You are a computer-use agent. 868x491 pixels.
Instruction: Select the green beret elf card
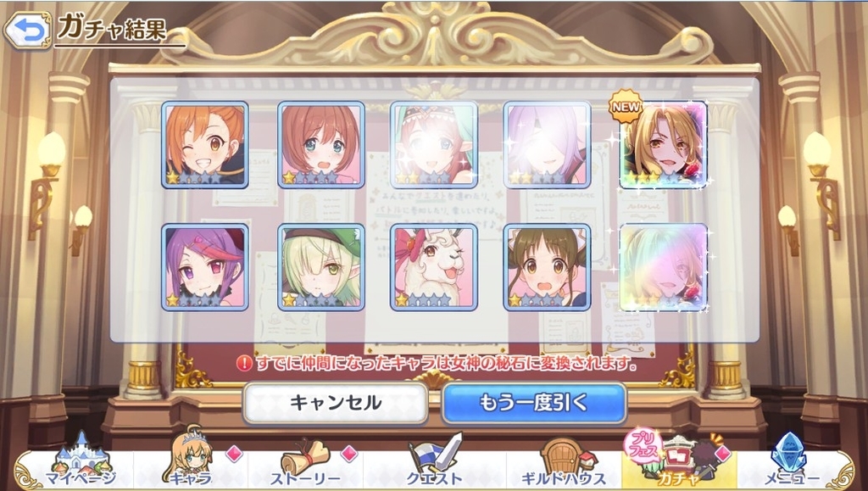click(x=321, y=267)
